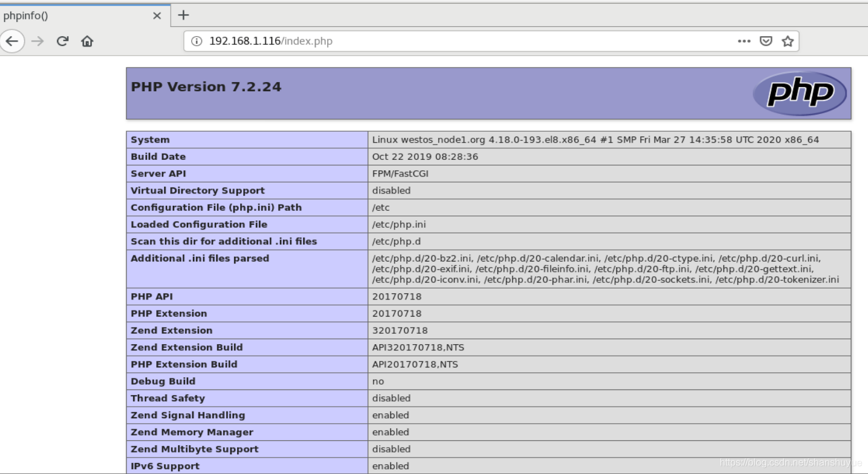
Task: Click the PHP API label
Action: point(152,296)
